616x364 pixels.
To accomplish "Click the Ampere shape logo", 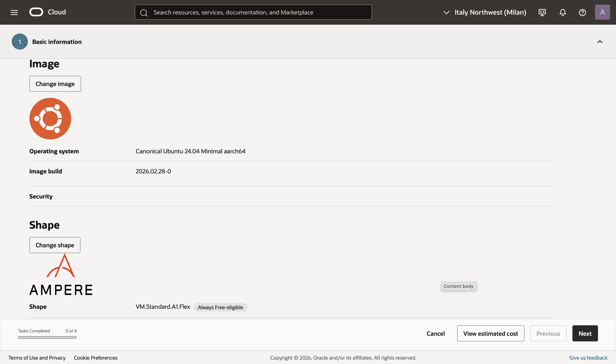I will click(x=61, y=274).
